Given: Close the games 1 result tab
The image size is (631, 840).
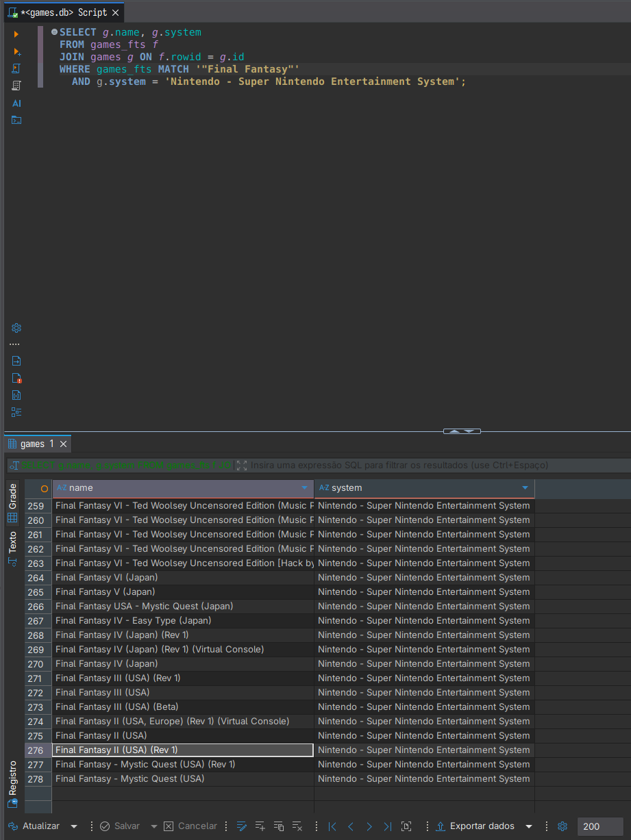Looking at the screenshot, I should (x=64, y=444).
